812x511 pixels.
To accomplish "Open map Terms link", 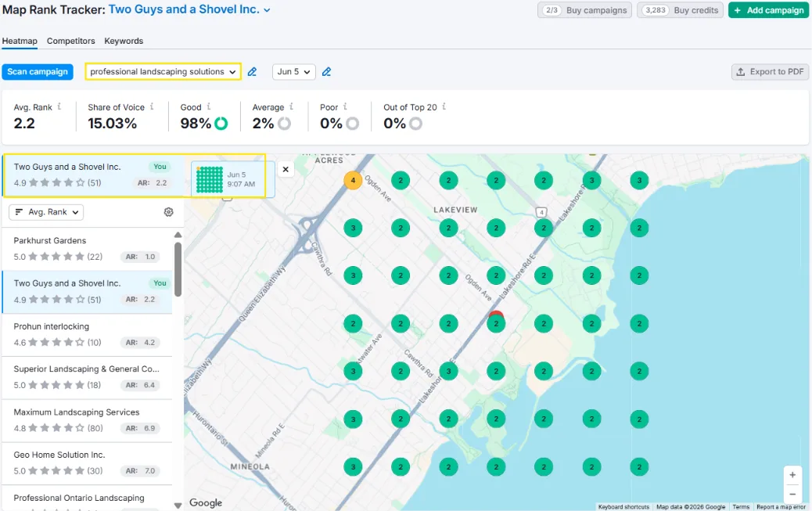I will 741,507.
